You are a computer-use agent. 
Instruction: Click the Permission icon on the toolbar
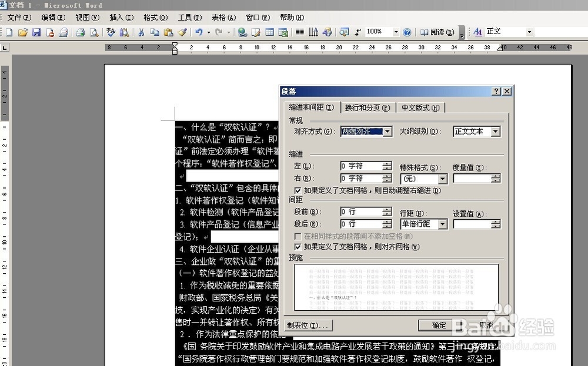tap(49, 32)
